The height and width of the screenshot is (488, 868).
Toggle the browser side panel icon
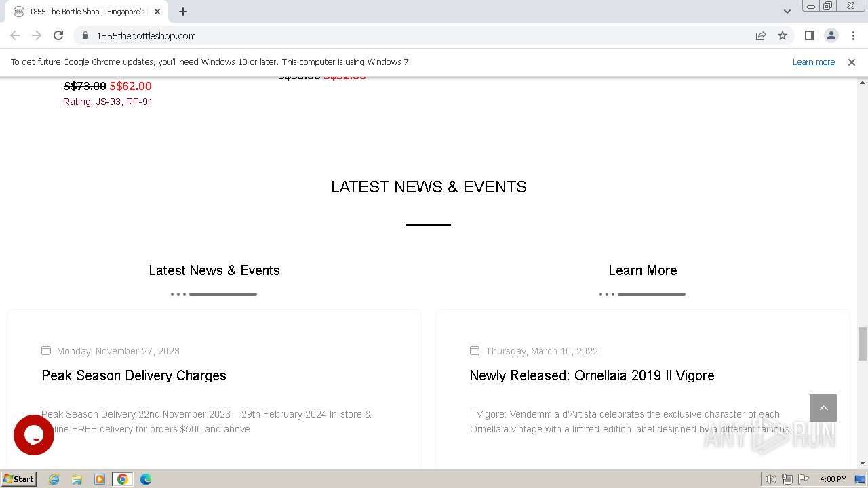809,35
